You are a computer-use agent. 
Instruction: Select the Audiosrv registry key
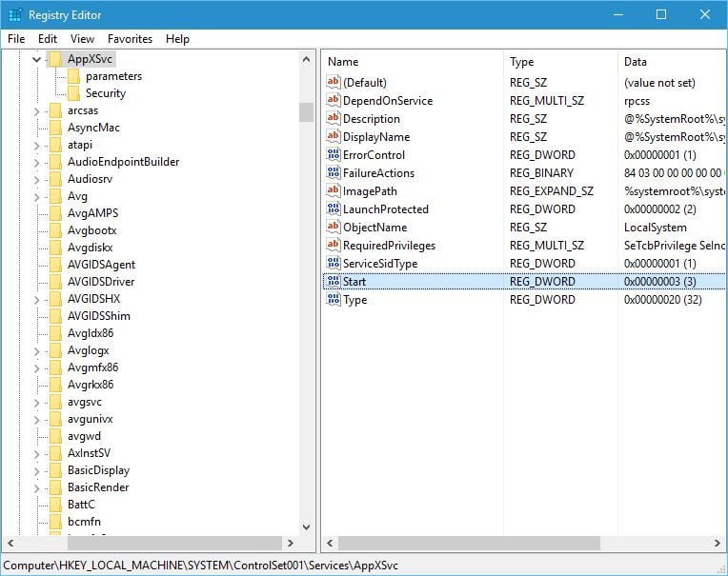coord(91,179)
